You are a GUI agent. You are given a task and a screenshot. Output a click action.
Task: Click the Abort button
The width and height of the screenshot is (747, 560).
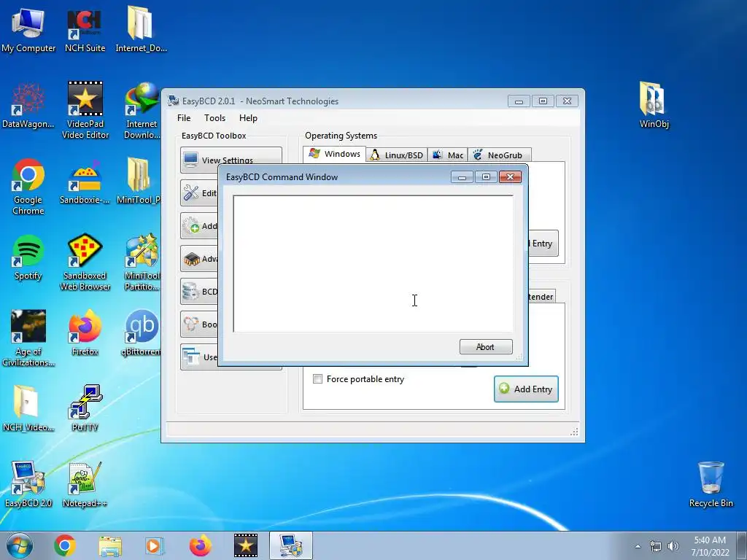click(x=486, y=346)
